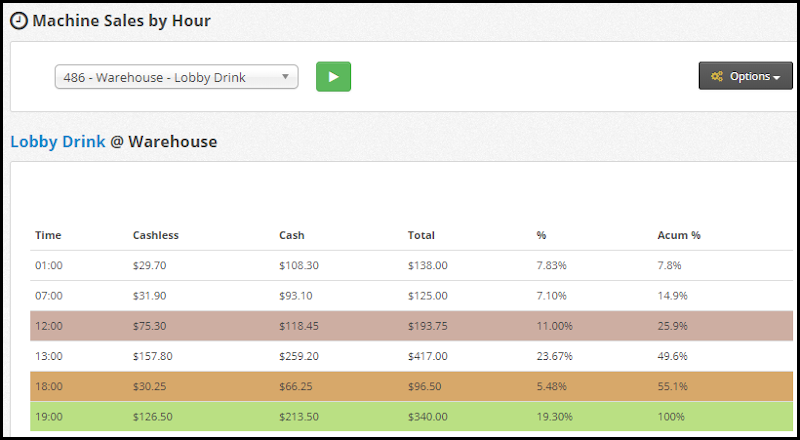Click the $31.90 cashless value
The width and height of the screenshot is (800, 440).
(149, 296)
